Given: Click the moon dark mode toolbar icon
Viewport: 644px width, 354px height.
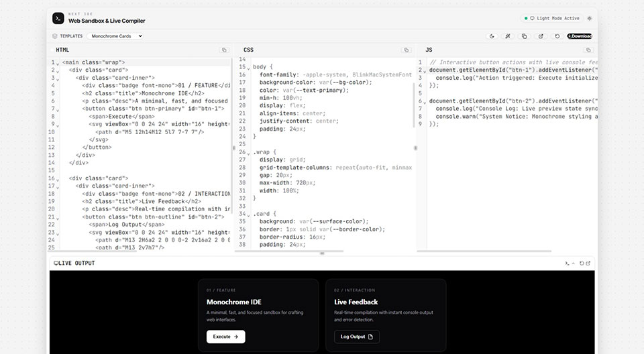Looking at the screenshot, I should (x=492, y=36).
